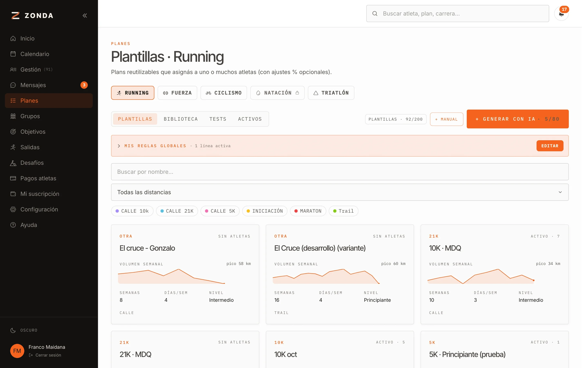Click the Zonda logo
Screen dimensions: 588x368
click(x=32, y=16)
